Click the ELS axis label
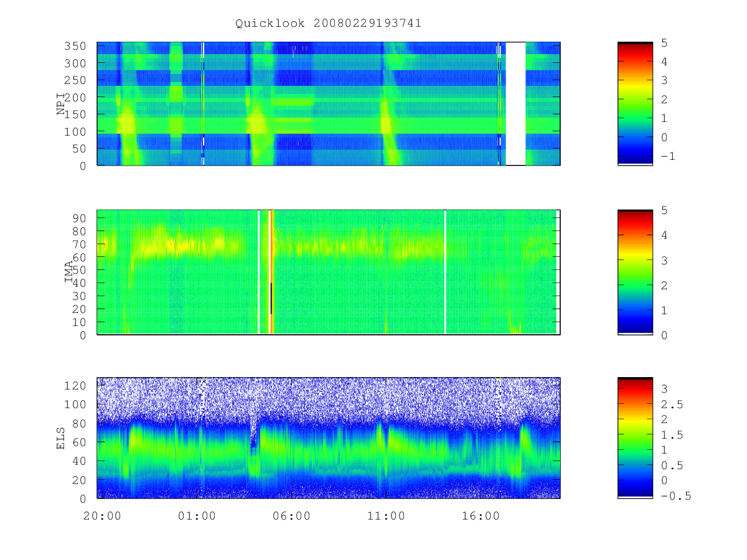Image resolution: width=747 pixels, height=560 pixels. point(62,438)
